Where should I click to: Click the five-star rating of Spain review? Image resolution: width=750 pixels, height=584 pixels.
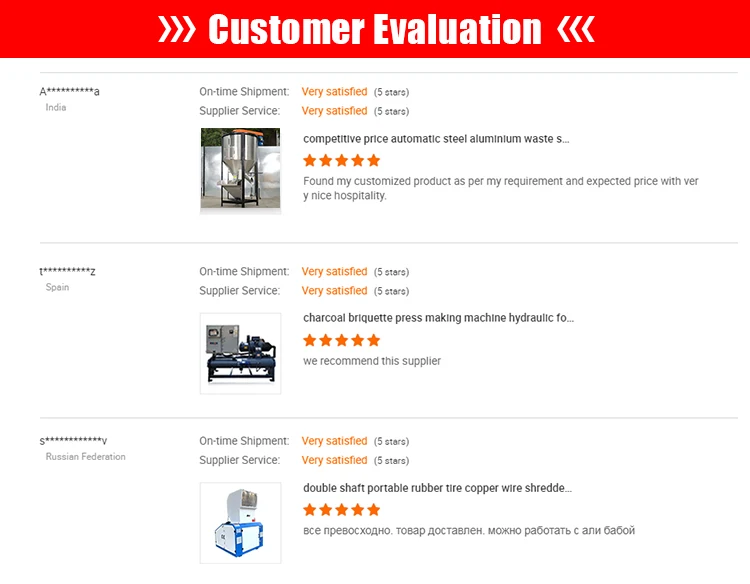(342, 340)
